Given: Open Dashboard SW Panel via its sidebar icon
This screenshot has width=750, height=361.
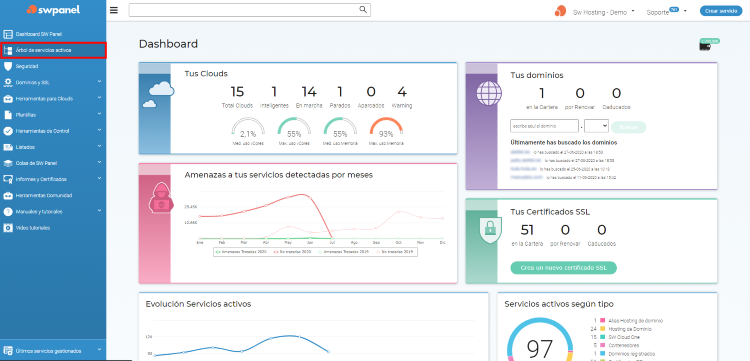Looking at the screenshot, I should 8,34.
